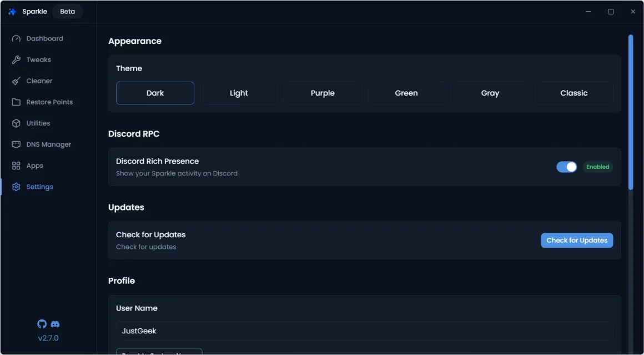Switch to the Light theme

click(239, 93)
